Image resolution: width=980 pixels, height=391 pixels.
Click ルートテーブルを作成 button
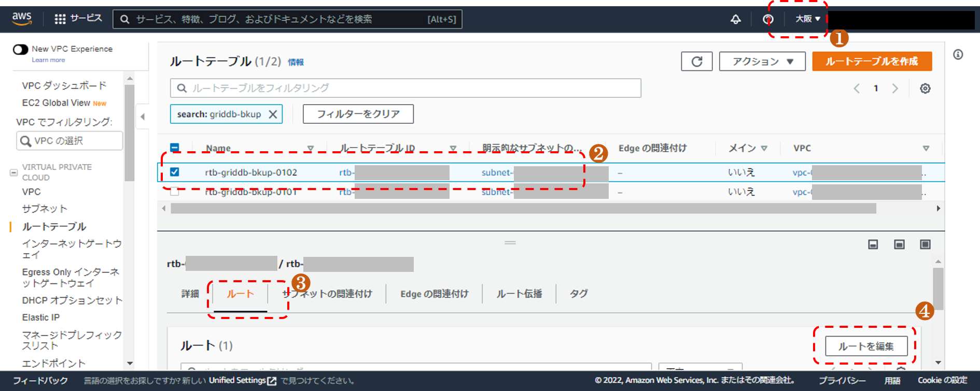point(872,62)
